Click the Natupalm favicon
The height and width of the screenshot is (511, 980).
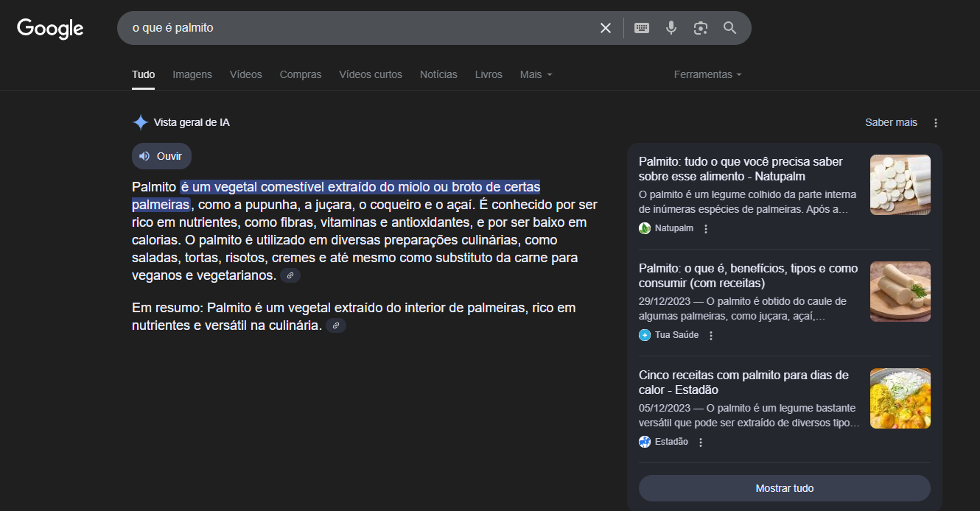click(645, 228)
